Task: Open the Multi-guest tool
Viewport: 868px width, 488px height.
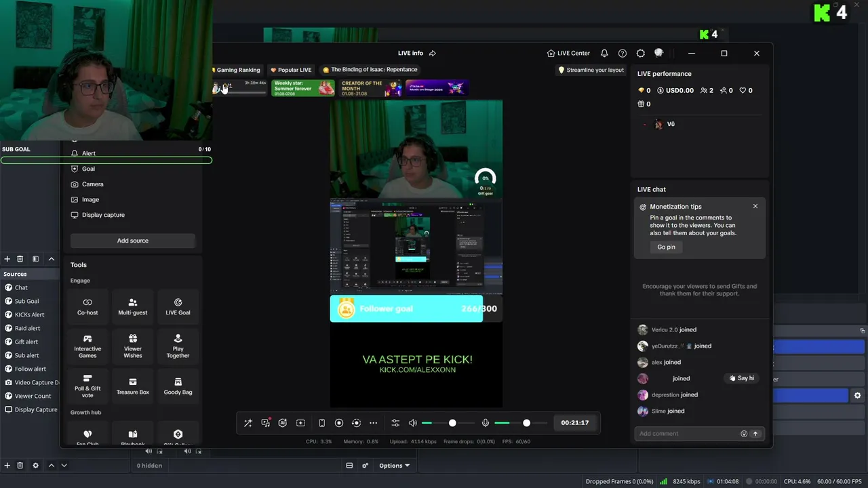Action: 133,307
